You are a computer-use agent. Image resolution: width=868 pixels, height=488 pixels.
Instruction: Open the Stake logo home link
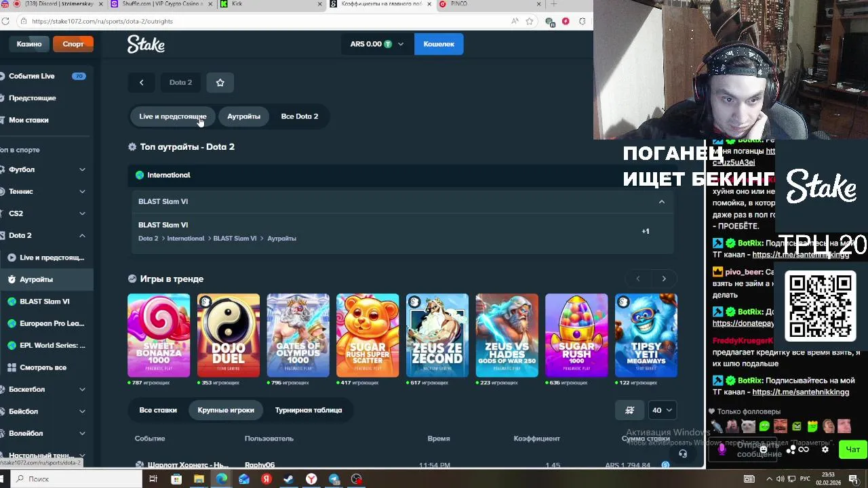coord(146,44)
